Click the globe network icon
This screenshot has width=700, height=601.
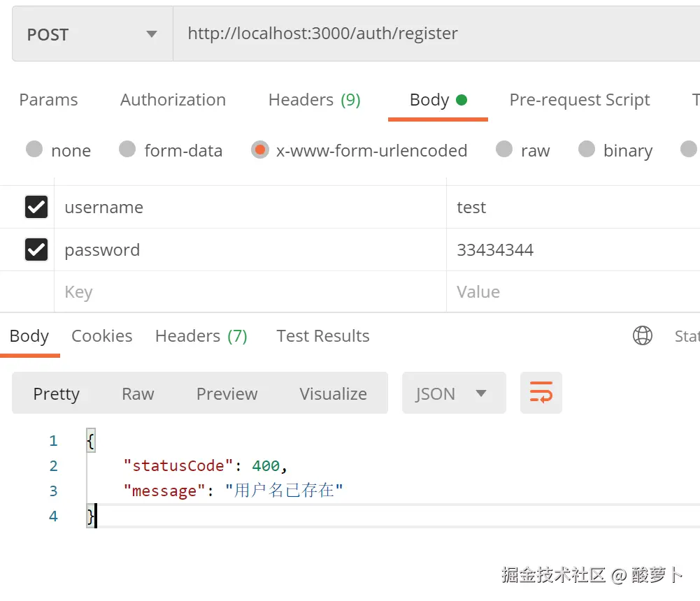[642, 336]
